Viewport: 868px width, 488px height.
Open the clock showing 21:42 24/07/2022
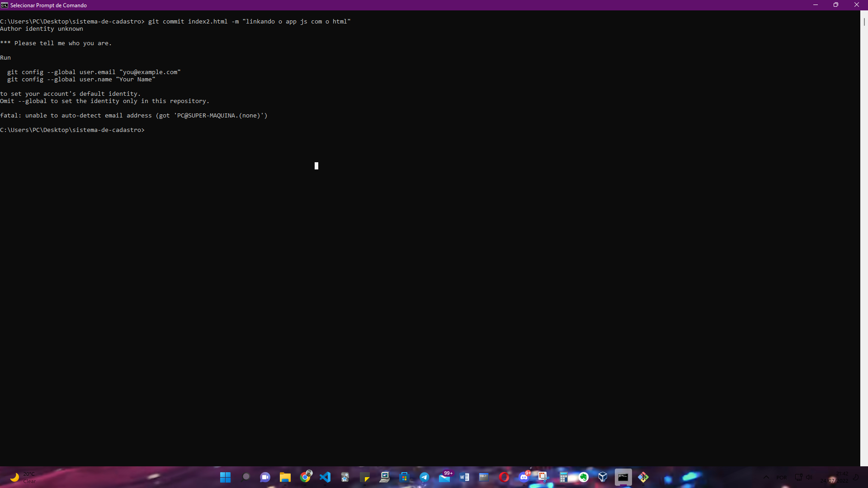[x=835, y=477]
